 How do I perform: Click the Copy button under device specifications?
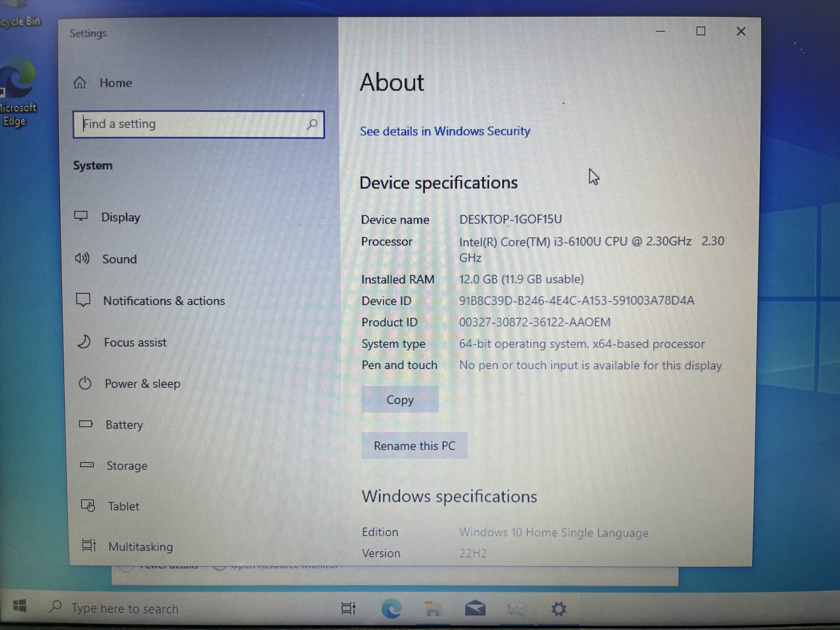click(x=399, y=399)
